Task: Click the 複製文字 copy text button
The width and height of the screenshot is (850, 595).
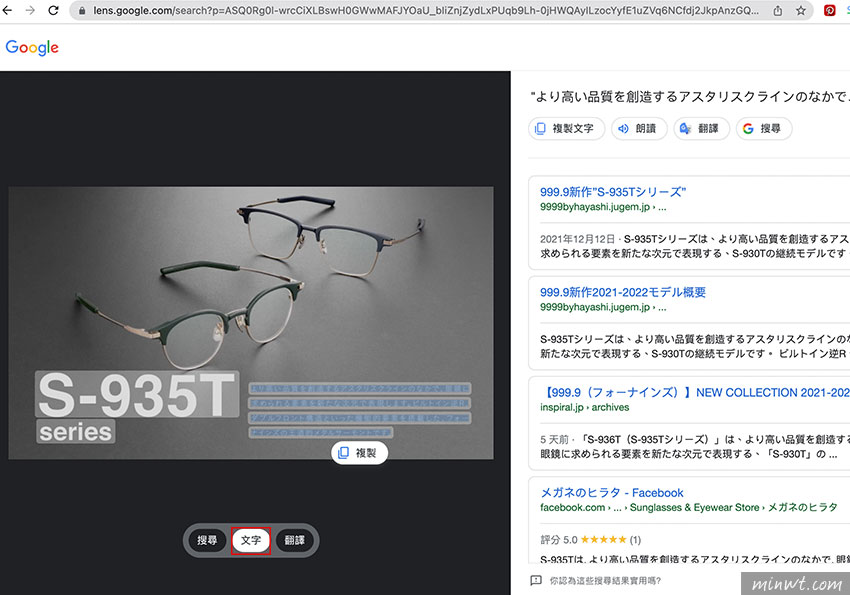Action: click(566, 128)
